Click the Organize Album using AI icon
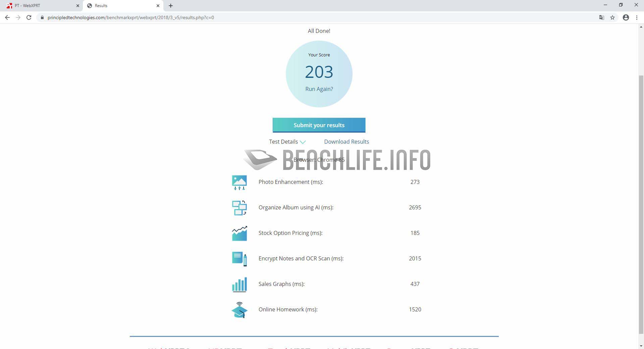The width and height of the screenshot is (644, 349). (239, 208)
